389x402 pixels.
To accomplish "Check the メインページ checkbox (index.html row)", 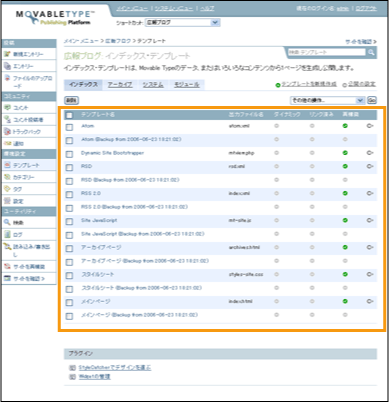I will coord(69,302).
